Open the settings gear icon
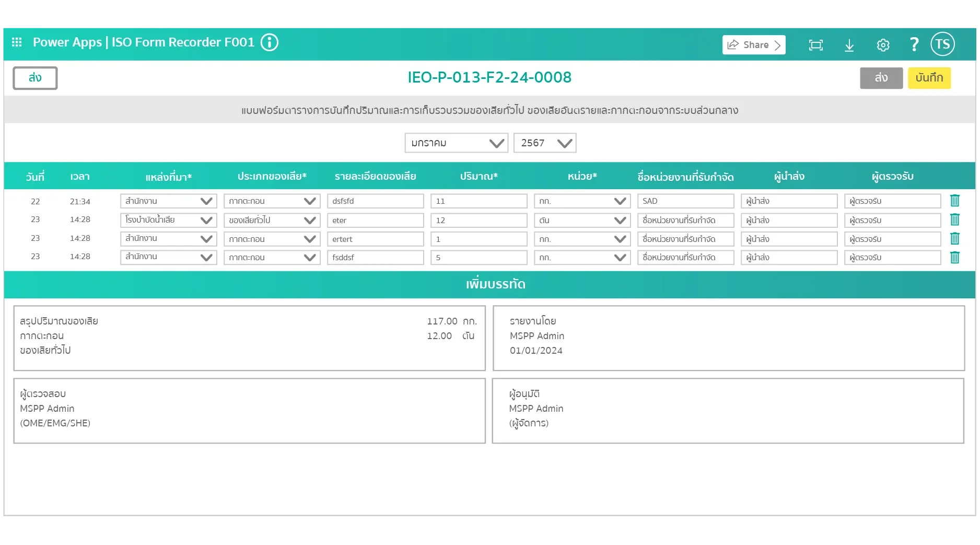 point(882,45)
